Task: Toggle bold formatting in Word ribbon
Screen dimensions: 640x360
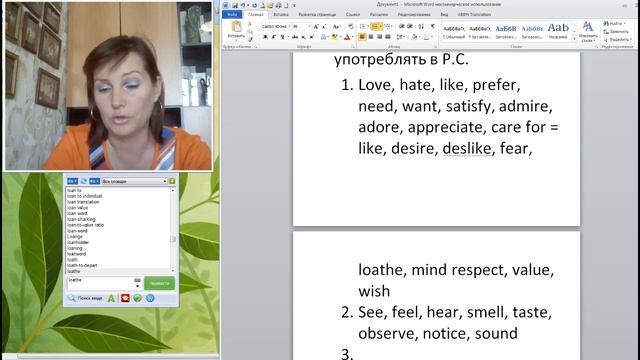Action: point(265,37)
